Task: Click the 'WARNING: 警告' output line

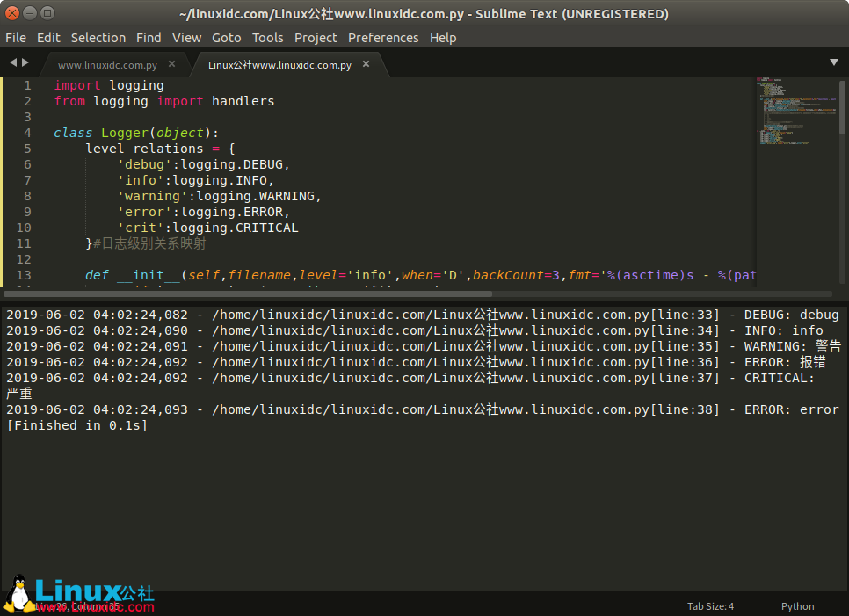Action: tap(424, 346)
